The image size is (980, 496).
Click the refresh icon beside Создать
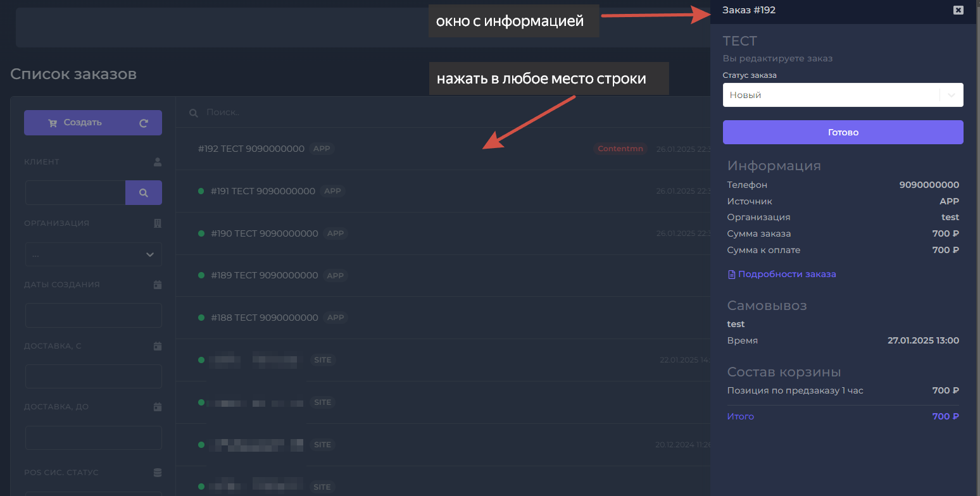(x=144, y=123)
